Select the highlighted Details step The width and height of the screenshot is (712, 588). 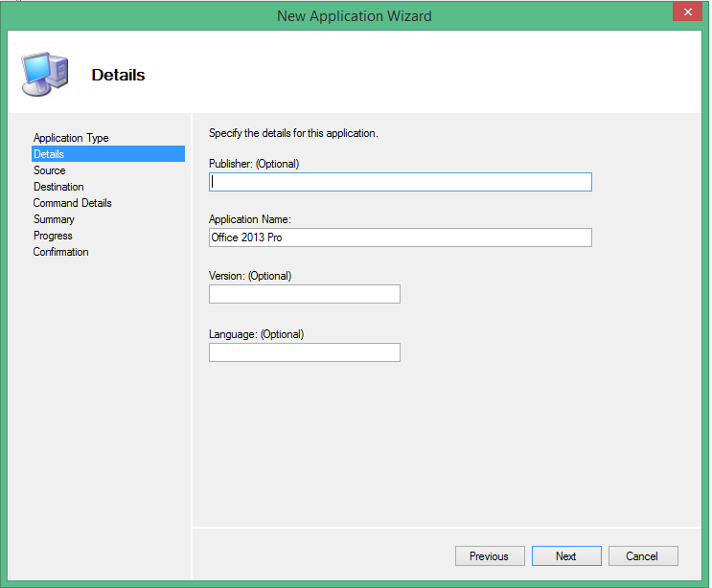coord(49,154)
